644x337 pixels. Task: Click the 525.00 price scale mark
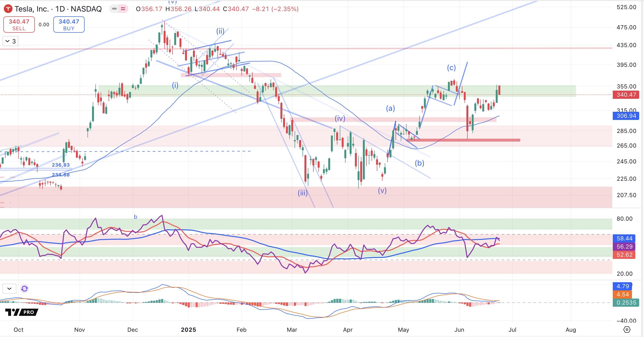(x=626, y=7)
